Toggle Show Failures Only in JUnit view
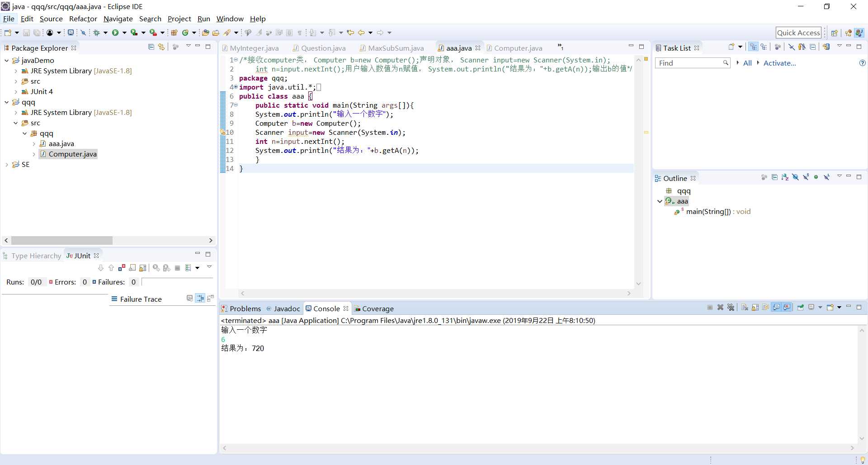Viewport: 868px width, 465px height. coord(122,268)
